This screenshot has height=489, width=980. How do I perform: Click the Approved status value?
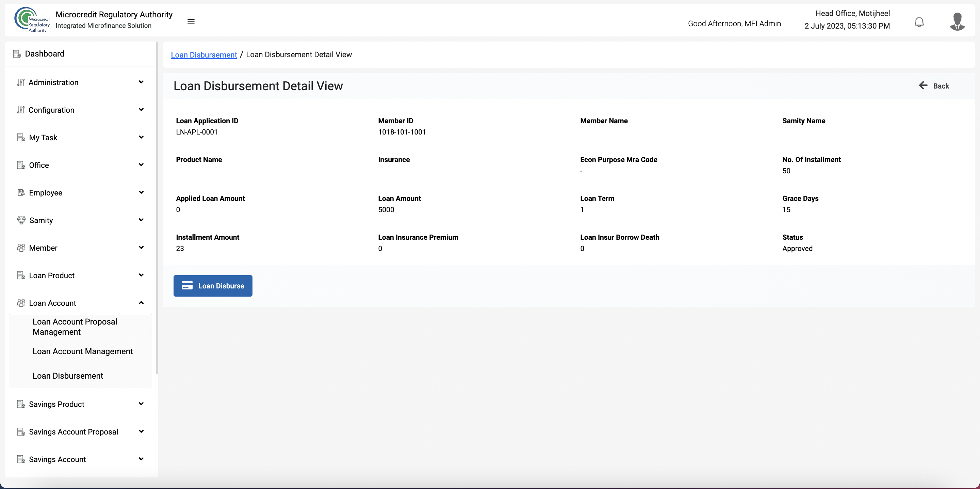click(797, 249)
